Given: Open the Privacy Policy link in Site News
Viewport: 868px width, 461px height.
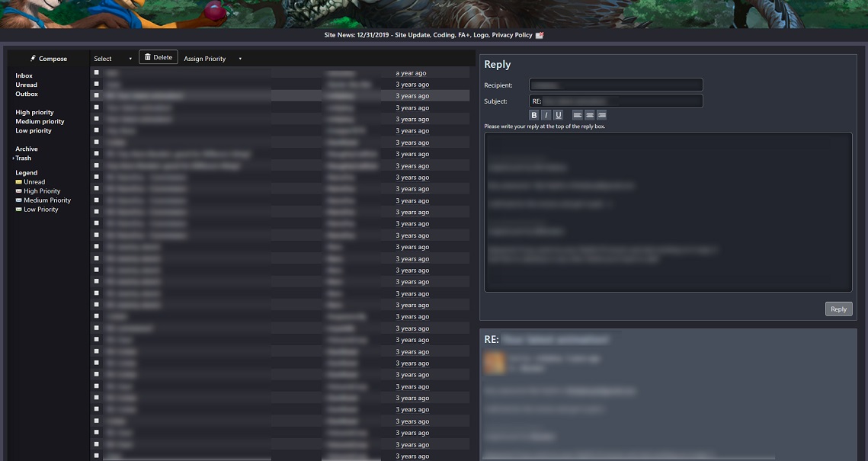Looking at the screenshot, I should tap(512, 34).
